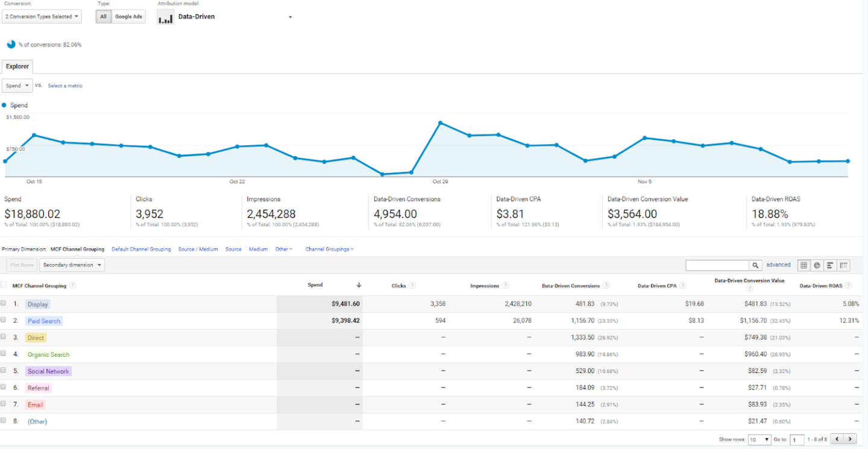Click the Attribution model bar chart icon
Image resolution: width=868 pixels, height=449 pixels.
pos(165,16)
